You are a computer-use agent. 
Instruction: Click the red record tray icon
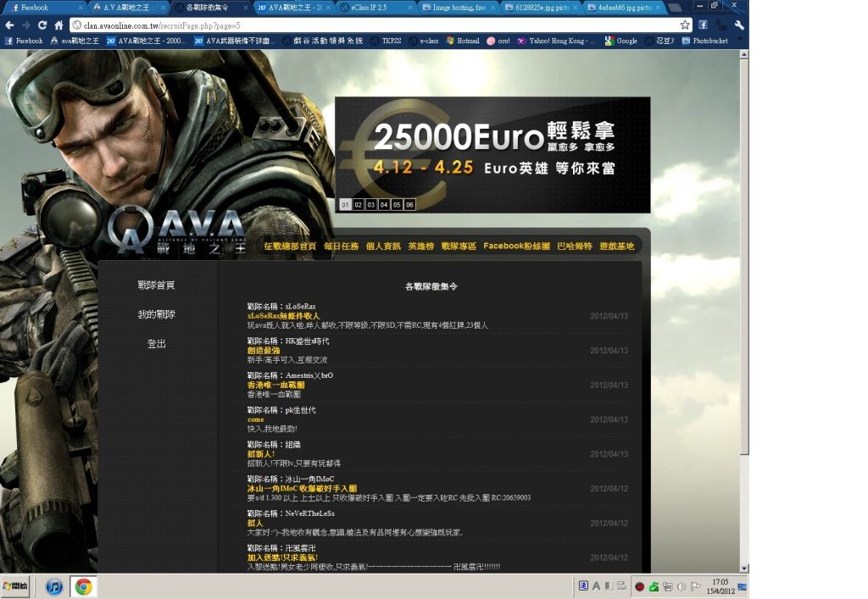[x=639, y=587]
